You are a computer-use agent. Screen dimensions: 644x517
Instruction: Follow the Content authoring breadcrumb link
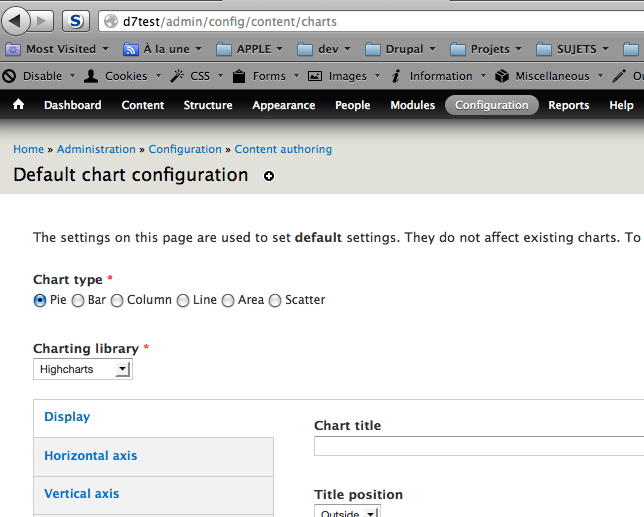pos(283,149)
